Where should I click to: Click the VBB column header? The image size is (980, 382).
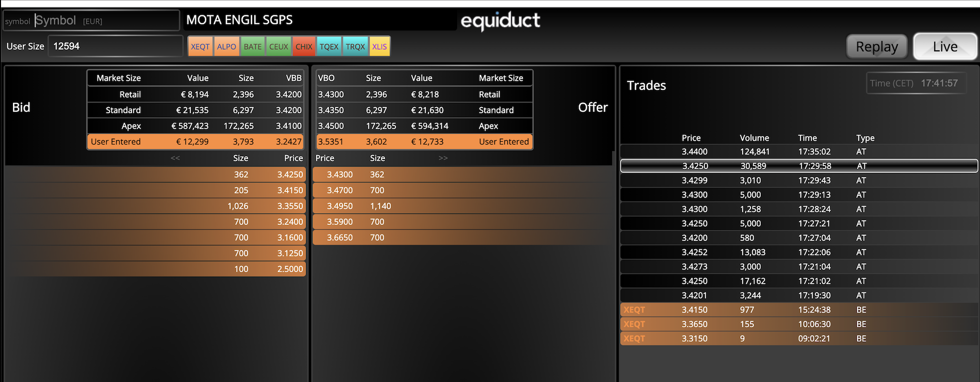294,78
